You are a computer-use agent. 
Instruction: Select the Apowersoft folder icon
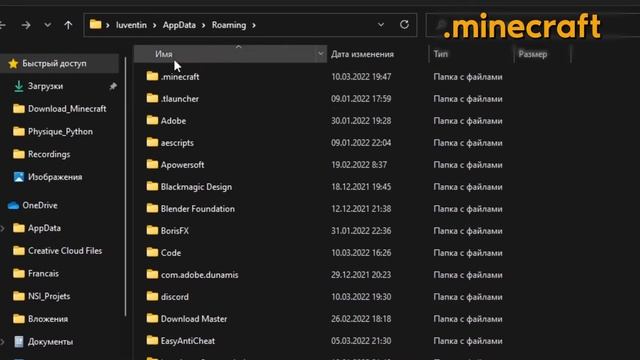pyautogui.click(x=152, y=164)
